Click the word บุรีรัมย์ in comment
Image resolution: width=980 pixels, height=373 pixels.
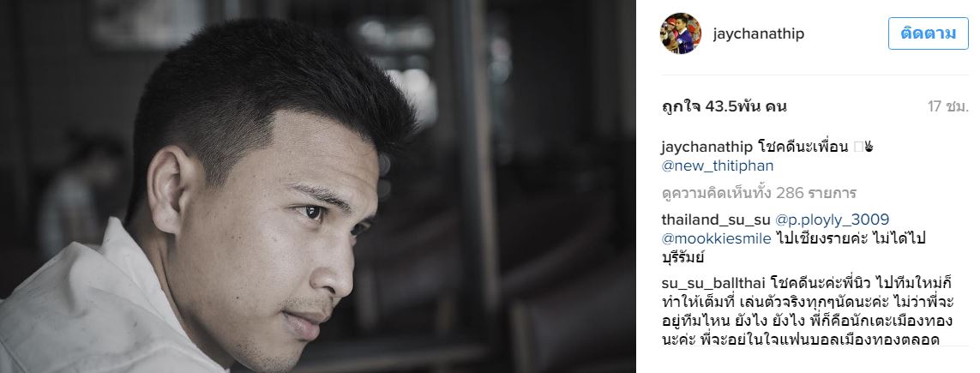click(687, 256)
